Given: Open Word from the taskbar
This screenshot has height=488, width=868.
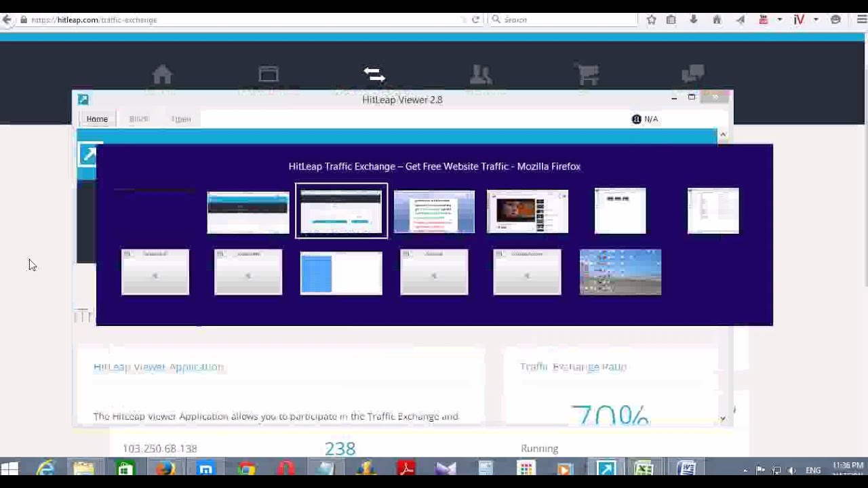Looking at the screenshot, I should point(686,469).
